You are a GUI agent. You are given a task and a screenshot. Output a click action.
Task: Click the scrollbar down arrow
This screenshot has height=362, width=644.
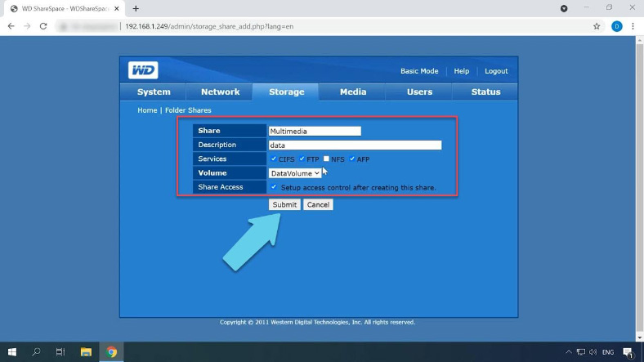click(x=639, y=337)
